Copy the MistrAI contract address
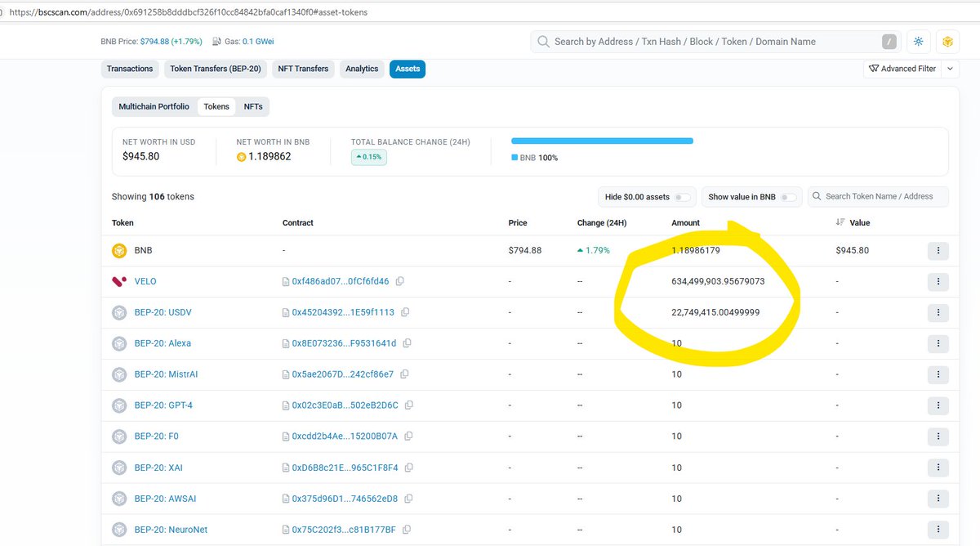 pos(404,374)
